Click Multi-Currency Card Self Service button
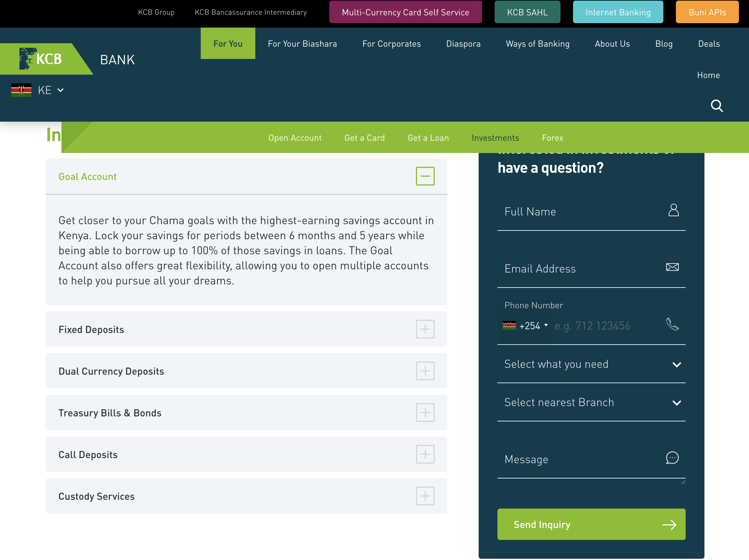The image size is (749, 560). tap(405, 12)
